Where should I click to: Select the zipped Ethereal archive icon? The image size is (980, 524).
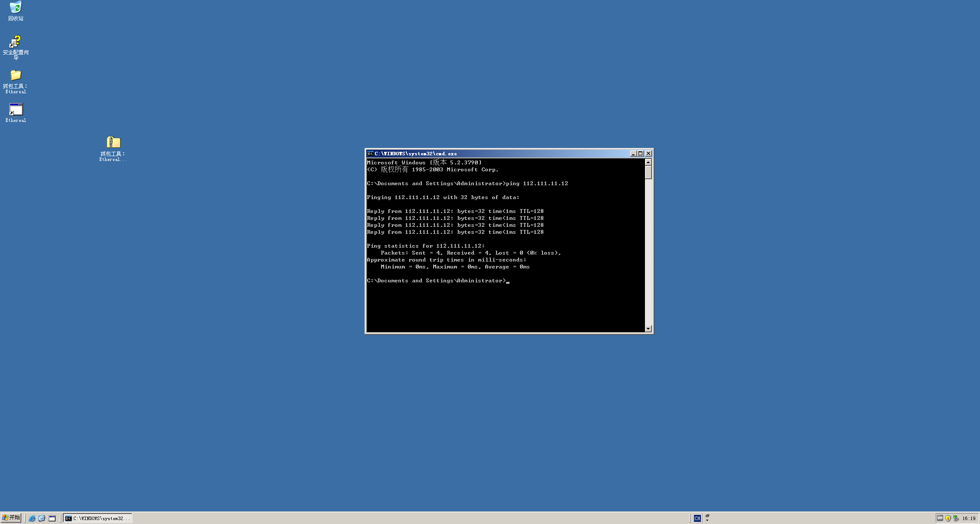113,142
